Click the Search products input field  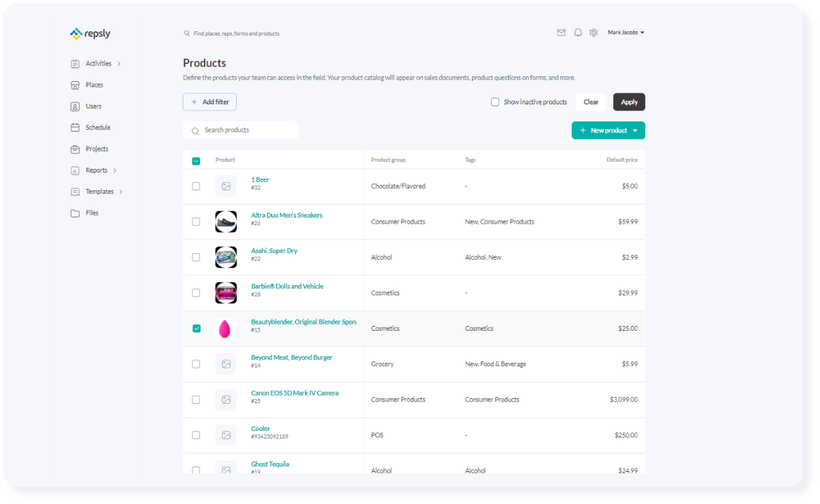(x=240, y=130)
